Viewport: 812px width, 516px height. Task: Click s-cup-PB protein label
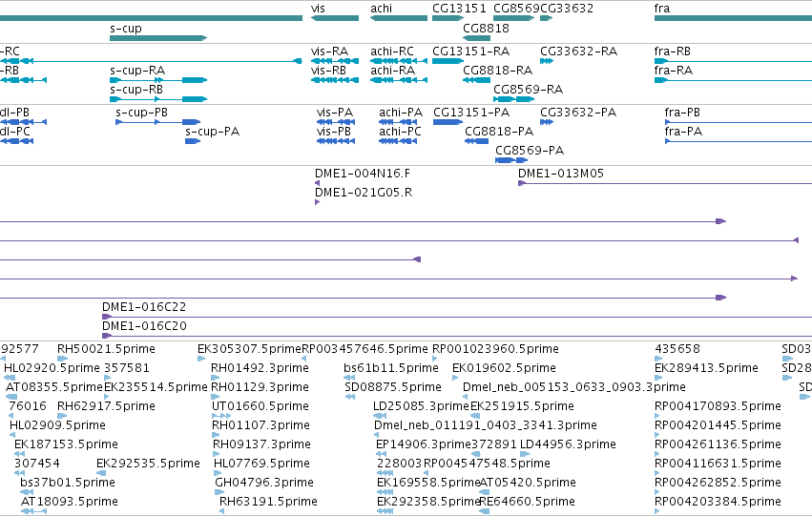pos(141,113)
